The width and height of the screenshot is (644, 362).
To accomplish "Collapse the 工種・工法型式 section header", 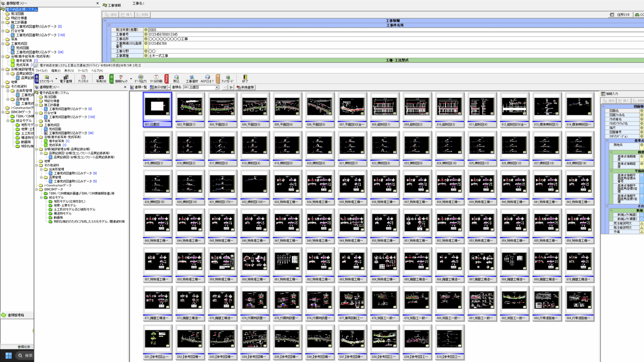I will 113,60.
